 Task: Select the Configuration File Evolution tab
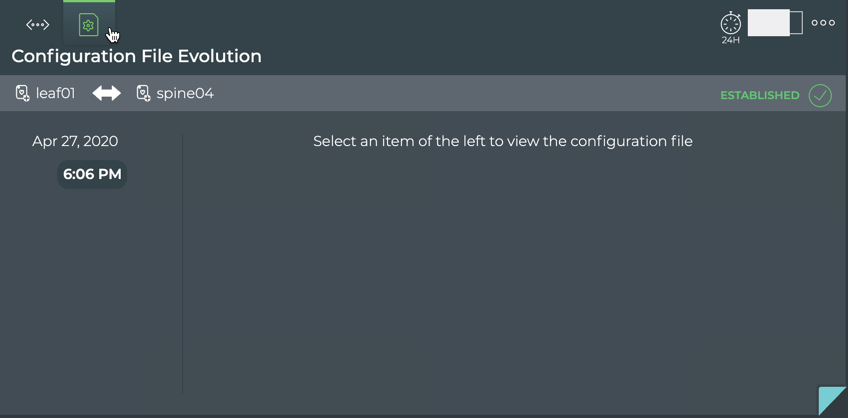pyautogui.click(x=88, y=25)
